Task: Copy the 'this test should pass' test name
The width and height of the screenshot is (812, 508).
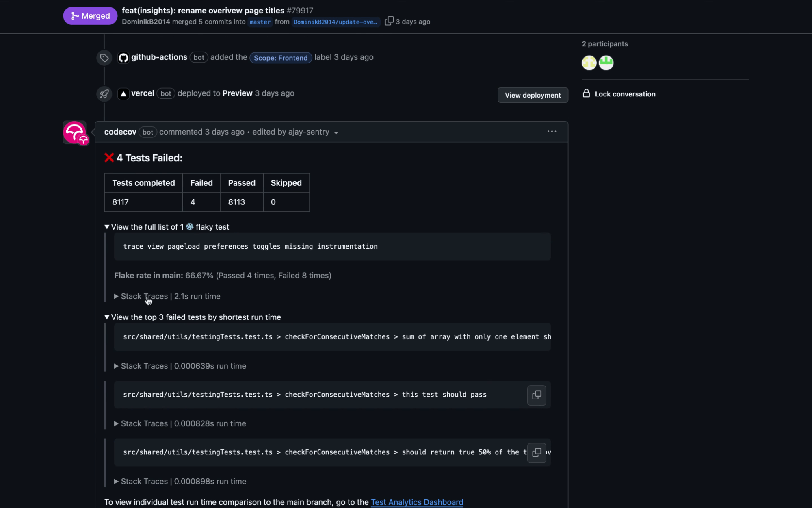Action: (x=536, y=395)
